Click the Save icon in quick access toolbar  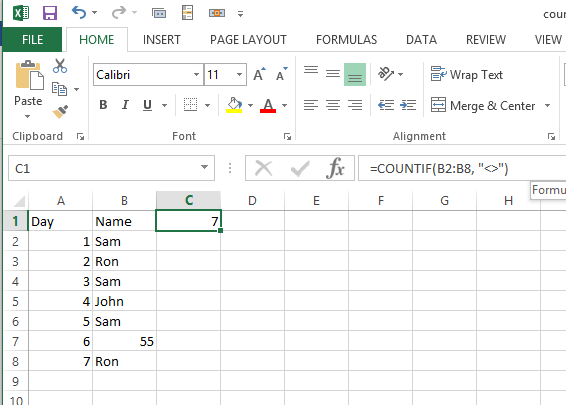point(50,13)
